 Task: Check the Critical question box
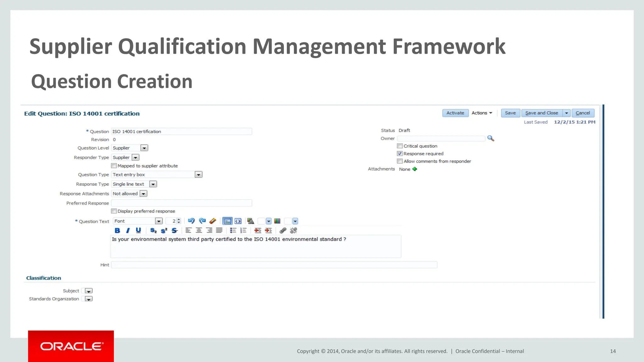[400, 146]
